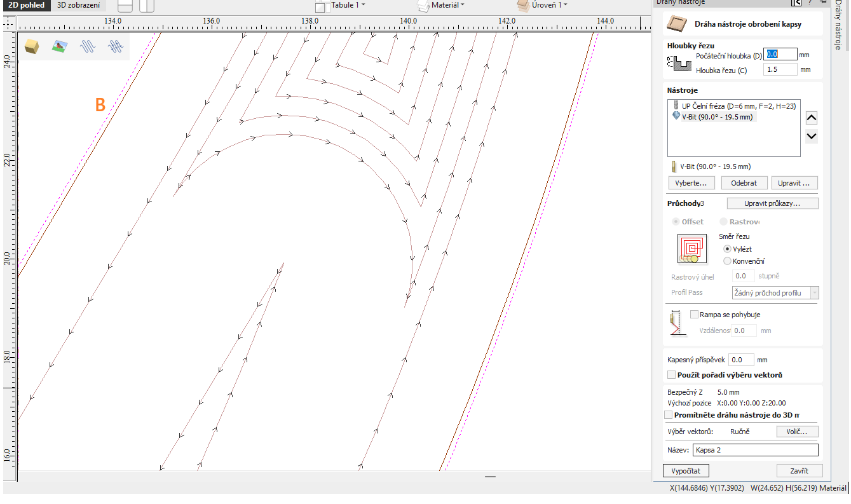The height and width of the screenshot is (504, 851).
Task: Move selected tool down in list
Action: click(811, 136)
